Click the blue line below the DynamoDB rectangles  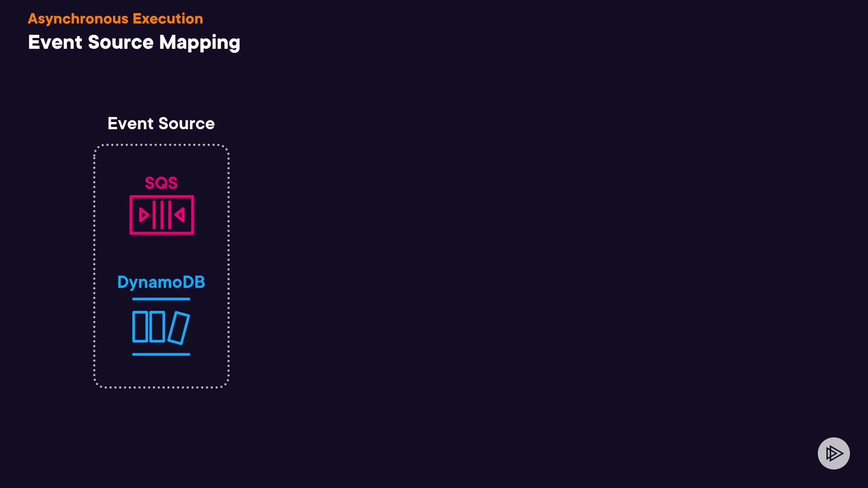click(161, 354)
